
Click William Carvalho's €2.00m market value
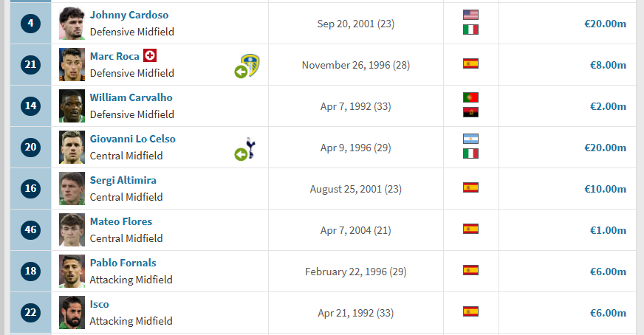[608, 106]
